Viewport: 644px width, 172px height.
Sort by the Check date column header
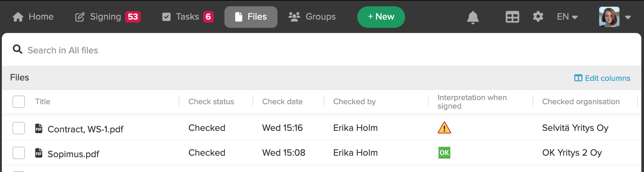click(282, 102)
